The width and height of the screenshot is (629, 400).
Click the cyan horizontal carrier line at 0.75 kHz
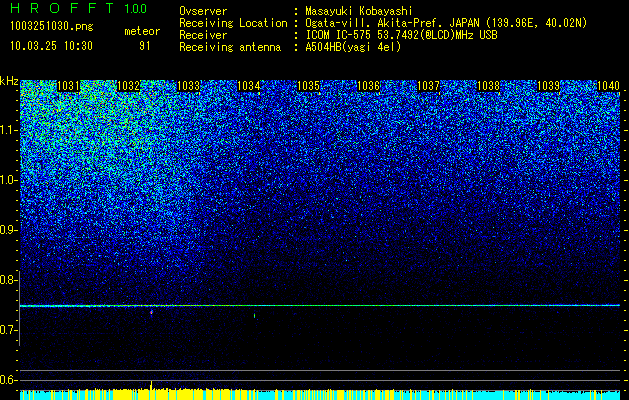[x=320, y=306]
